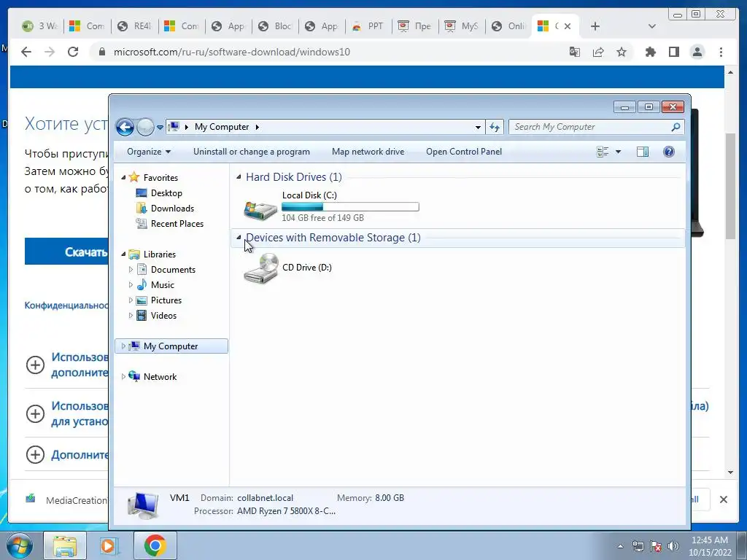Open Windows Explorer from the taskbar
Image resolution: width=747 pixels, height=560 pixels.
[65, 545]
